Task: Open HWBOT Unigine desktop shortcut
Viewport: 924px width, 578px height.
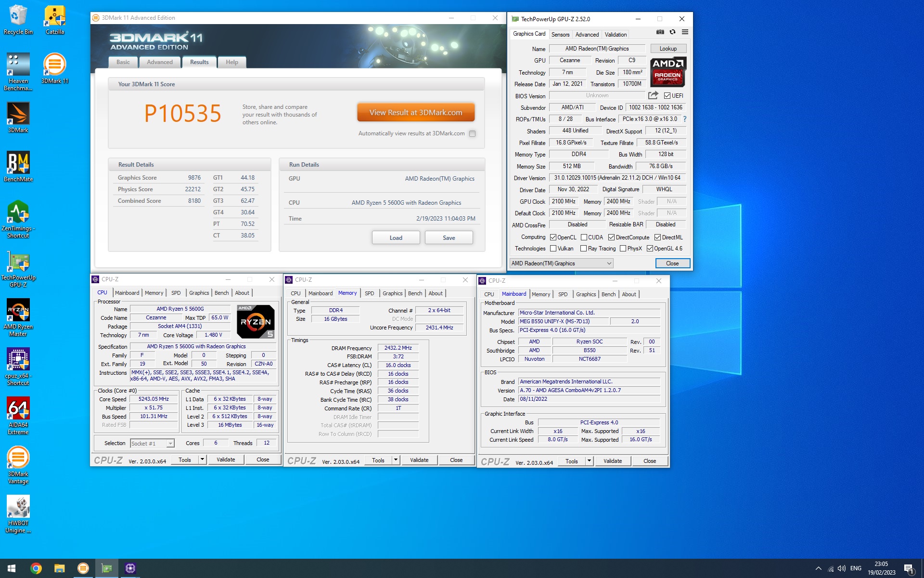Action: click(18, 514)
